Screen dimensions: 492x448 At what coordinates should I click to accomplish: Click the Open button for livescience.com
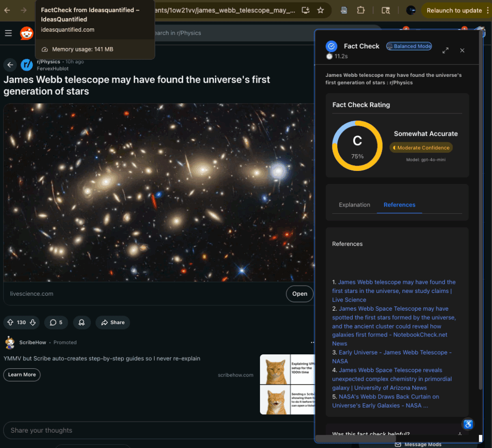point(299,294)
